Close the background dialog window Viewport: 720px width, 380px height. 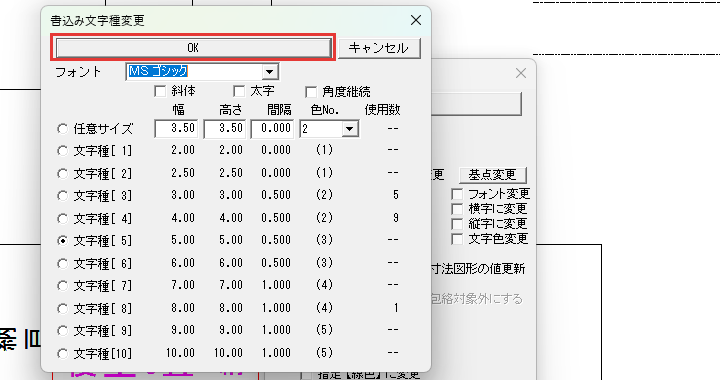pyautogui.click(x=520, y=73)
